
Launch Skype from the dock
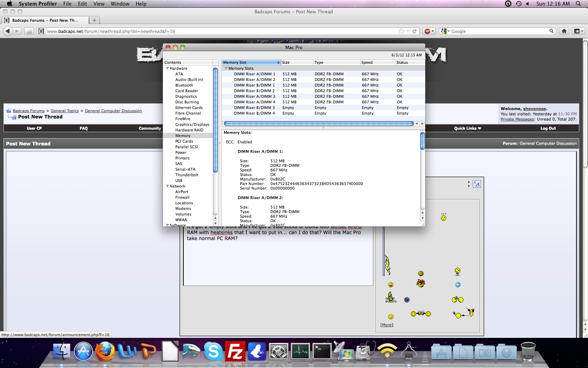[213, 351]
